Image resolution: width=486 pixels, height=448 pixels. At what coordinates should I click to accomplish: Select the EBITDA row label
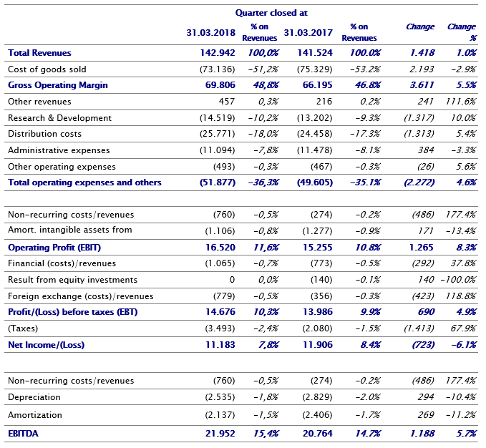(24, 434)
